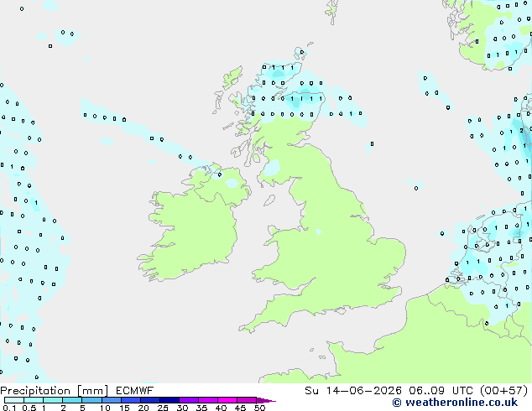Screen dimensions: 532x411
Task: Click the '35' legend scale value
Action: pyautogui.click(x=201, y=408)
